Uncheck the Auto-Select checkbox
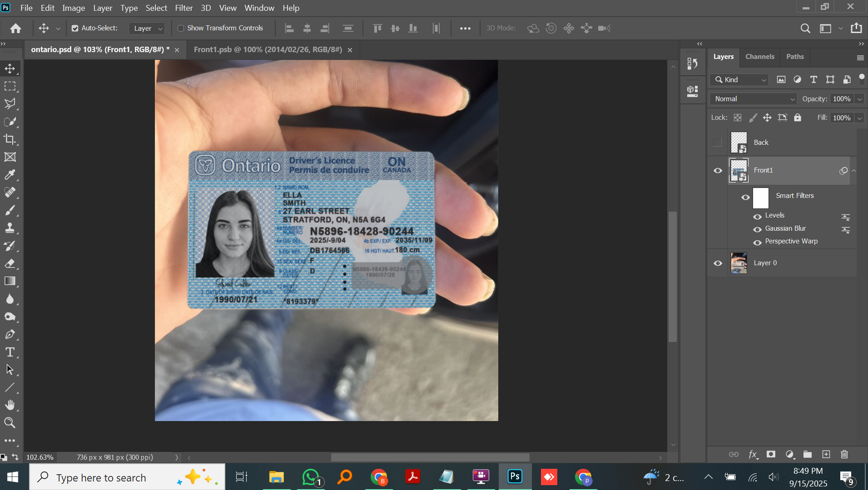The height and width of the screenshot is (490, 868). pyautogui.click(x=75, y=28)
